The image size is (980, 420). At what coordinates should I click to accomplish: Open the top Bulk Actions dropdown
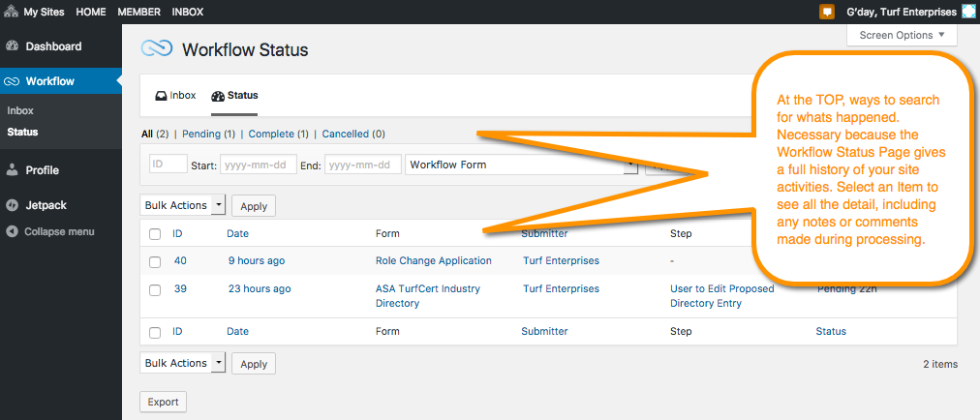182,205
